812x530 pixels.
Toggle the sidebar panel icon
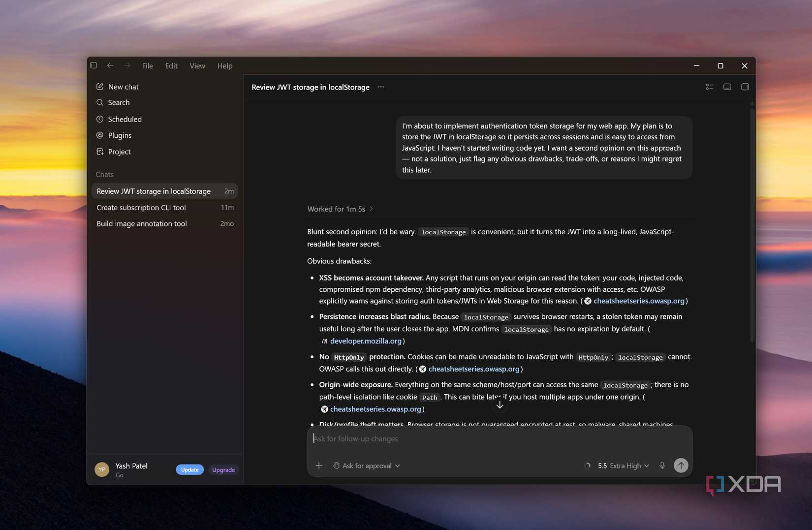coord(94,65)
